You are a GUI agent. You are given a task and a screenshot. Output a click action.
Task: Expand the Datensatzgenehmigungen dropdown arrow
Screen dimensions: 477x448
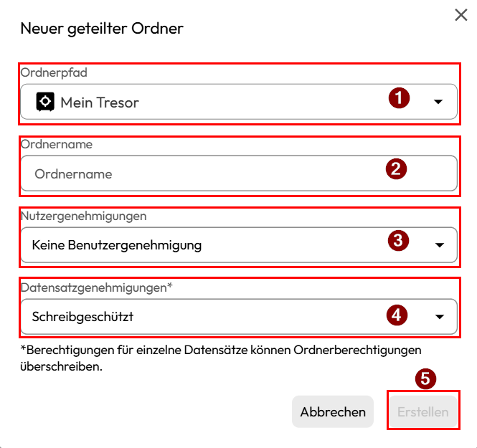click(439, 316)
